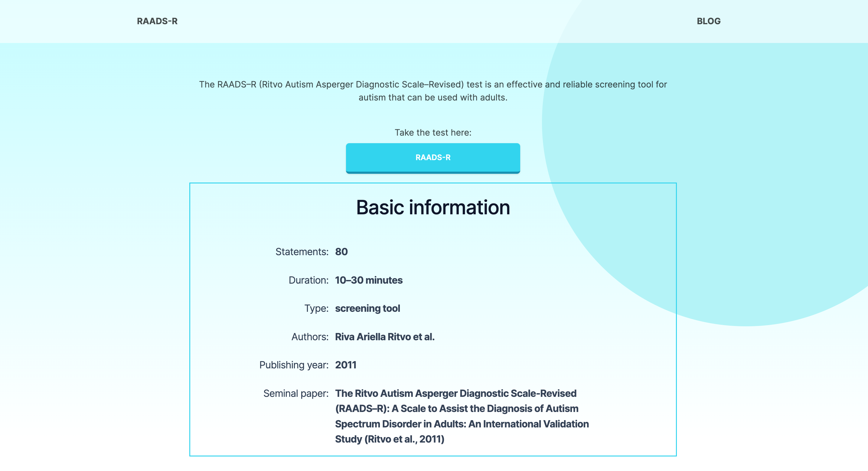Viewport: 868px width, 471px height.
Task: Select the RAADS-R description paragraph
Action: click(x=433, y=91)
